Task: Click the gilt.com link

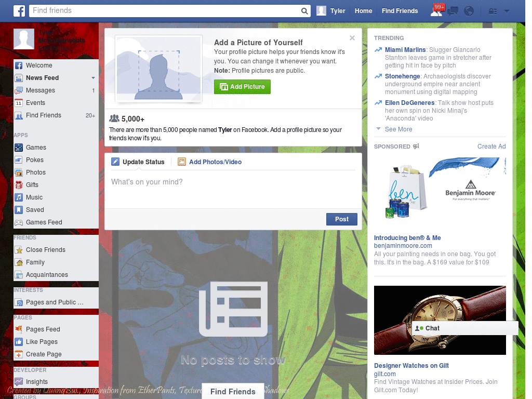Action: point(385,374)
